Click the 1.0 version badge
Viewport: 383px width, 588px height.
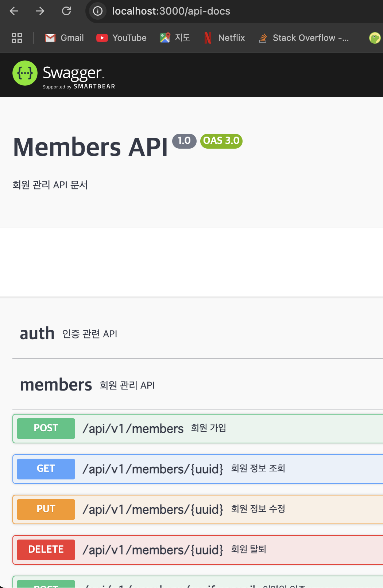[184, 141]
